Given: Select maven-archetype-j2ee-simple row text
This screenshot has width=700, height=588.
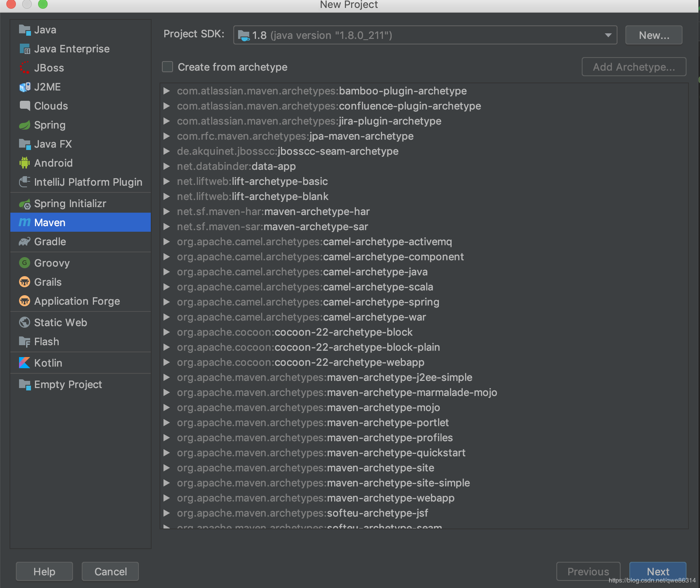Looking at the screenshot, I should (325, 377).
